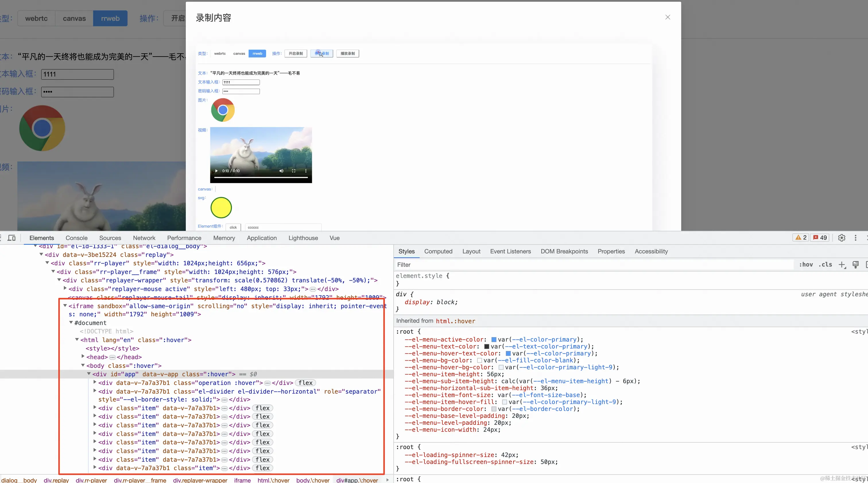This screenshot has width=868, height=483.
Task: Toggle the device toolbar icon
Action: 11,238
